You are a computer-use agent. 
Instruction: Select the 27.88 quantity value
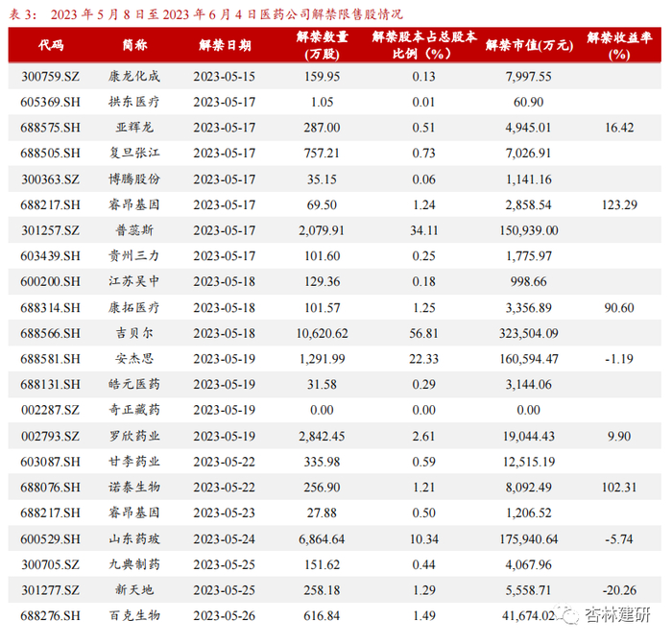click(322, 513)
